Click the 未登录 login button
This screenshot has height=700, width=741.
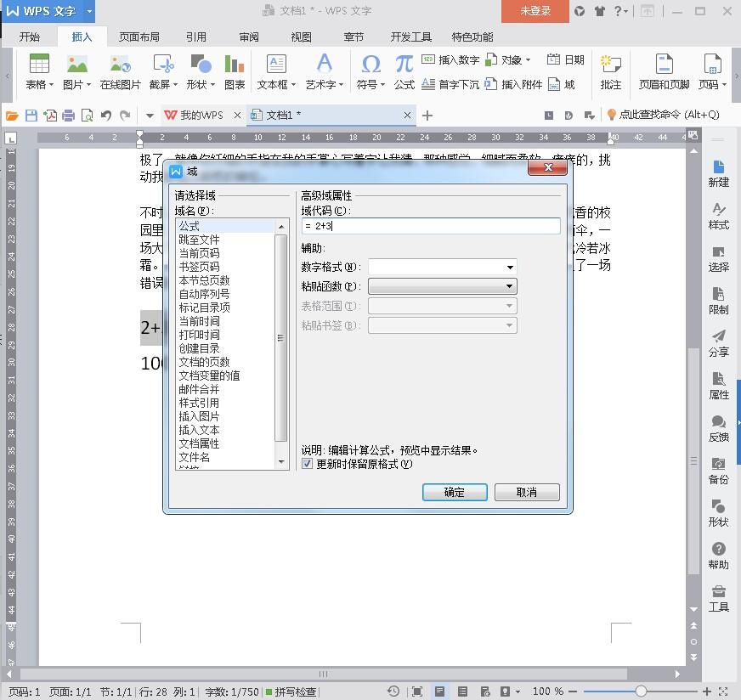[x=535, y=11]
